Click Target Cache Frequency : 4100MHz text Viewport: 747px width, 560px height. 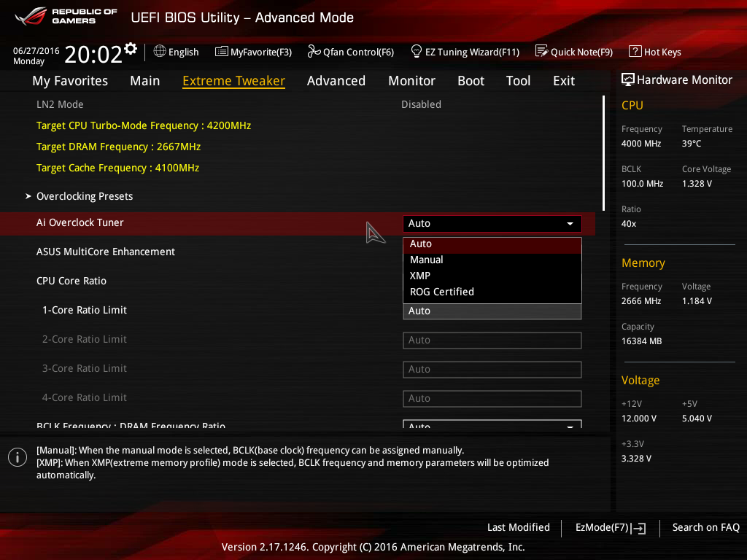click(x=117, y=168)
